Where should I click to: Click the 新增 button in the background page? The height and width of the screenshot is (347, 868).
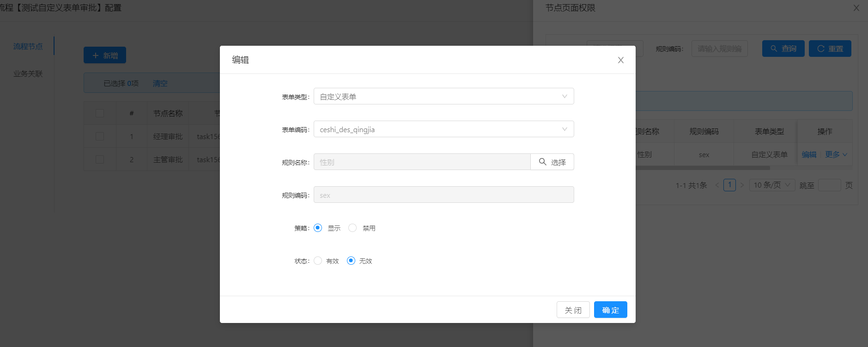coord(105,55)
